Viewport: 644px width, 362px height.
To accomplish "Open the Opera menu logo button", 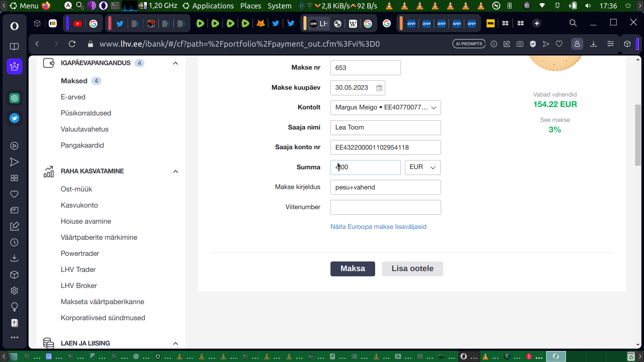I will click(x=14, y=26).
